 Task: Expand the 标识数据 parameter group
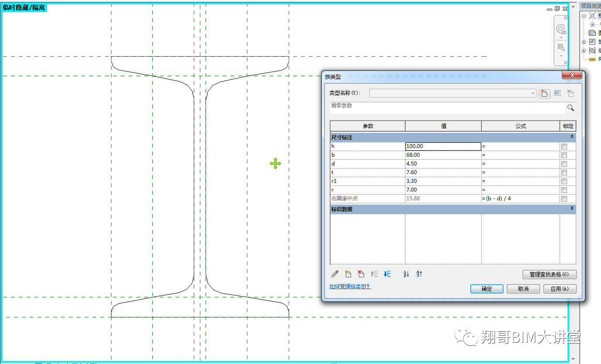coord(571,209)
